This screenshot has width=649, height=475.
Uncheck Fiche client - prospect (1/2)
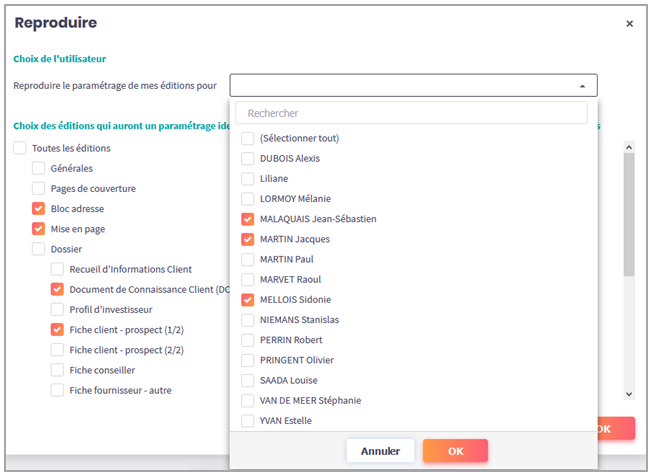pos(58,329)
